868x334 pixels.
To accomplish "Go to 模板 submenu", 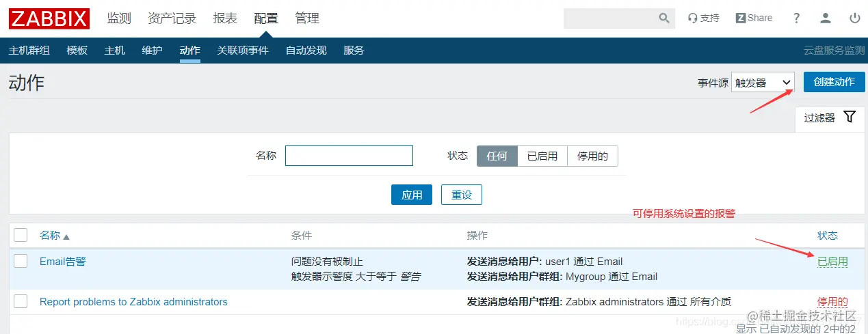I will (77, 51).
